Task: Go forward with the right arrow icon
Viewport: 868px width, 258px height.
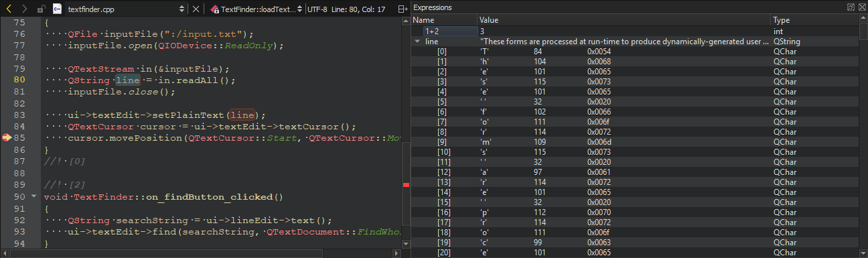Action: pos(24,9)
